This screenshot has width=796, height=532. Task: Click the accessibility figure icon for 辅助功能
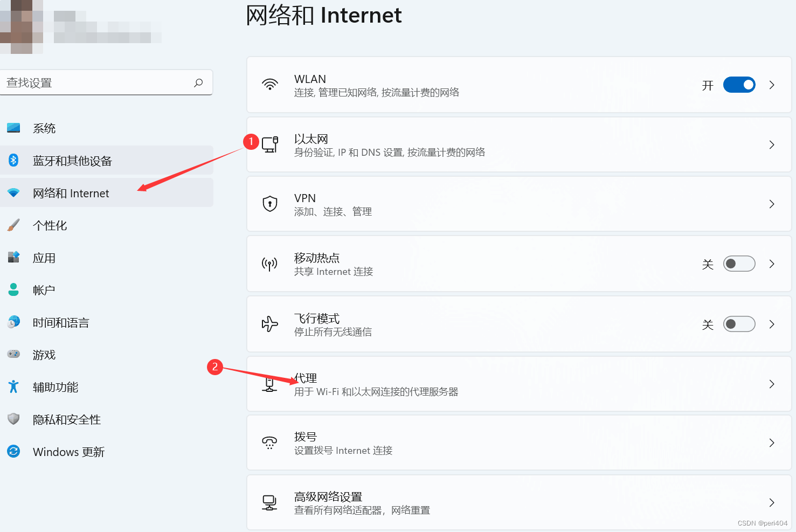click(13, 386)
